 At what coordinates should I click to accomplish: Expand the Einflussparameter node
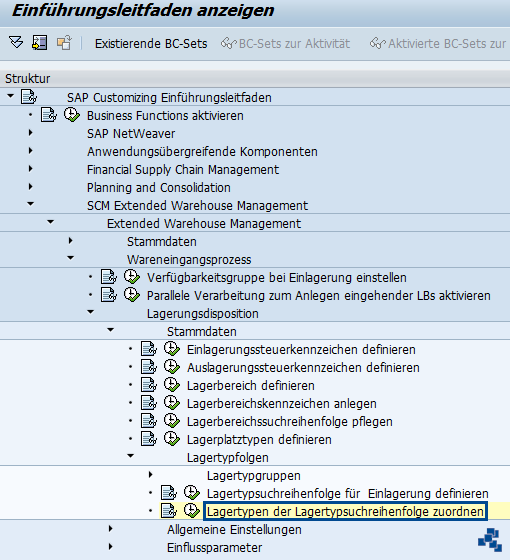coord(110,547)
